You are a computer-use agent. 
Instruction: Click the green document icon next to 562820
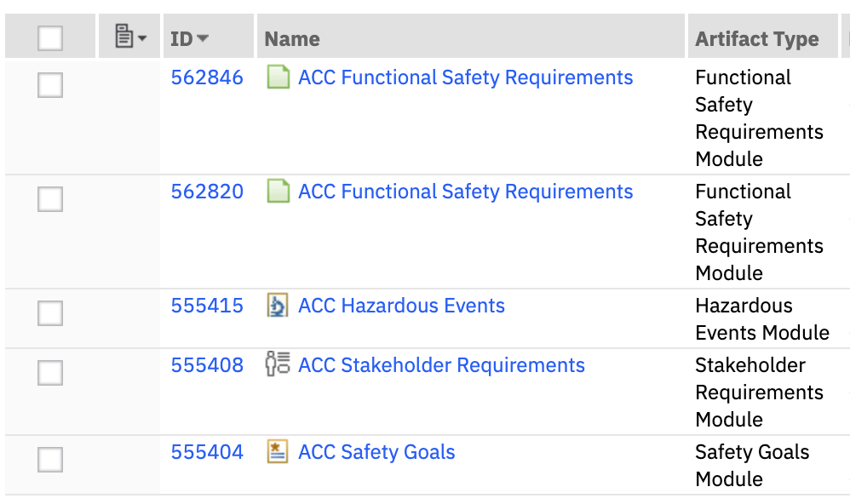[x=279, y=192]
